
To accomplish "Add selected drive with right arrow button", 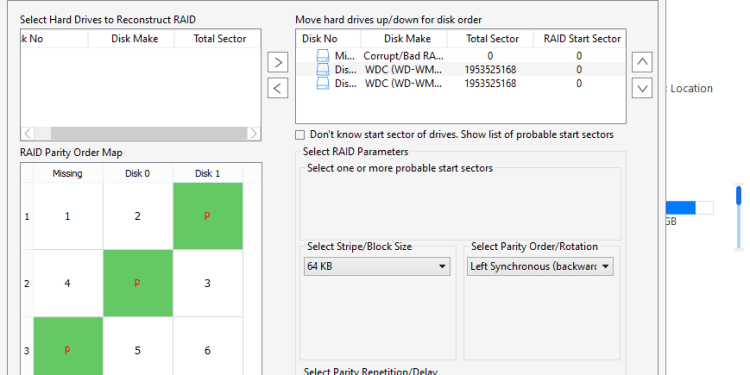I will tap(277, 63).
